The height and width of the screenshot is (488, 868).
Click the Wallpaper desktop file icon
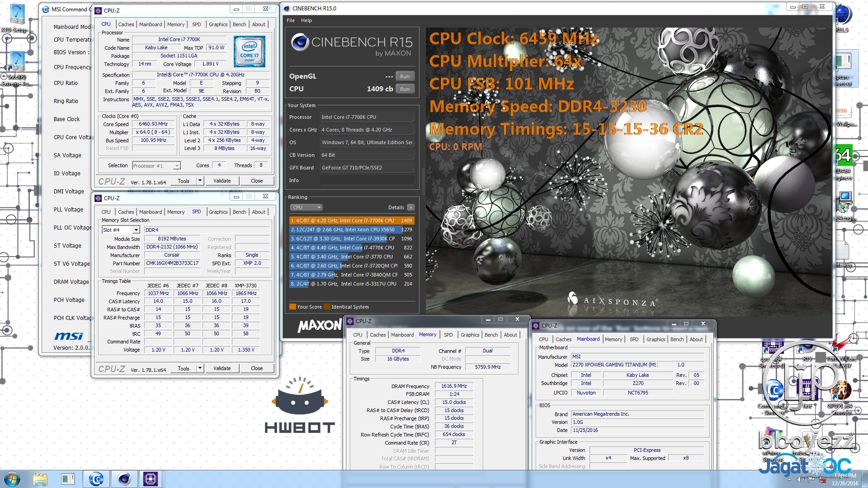click(x=844, y=117)
